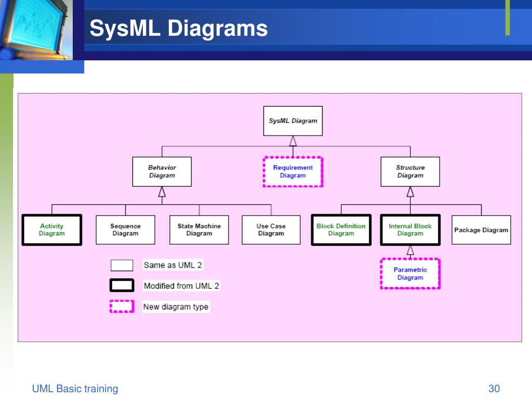
Task: Click the Use Case Diagram box
Action: (271, 230)
